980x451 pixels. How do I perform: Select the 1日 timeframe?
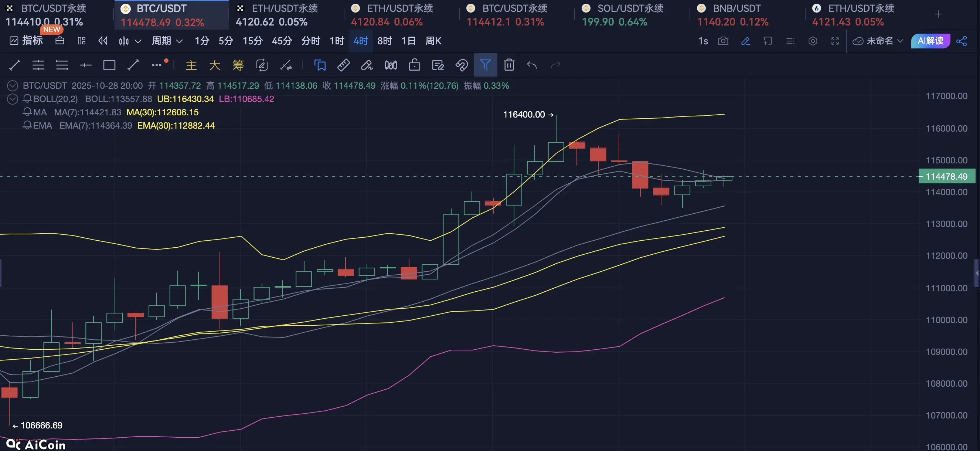408,41
